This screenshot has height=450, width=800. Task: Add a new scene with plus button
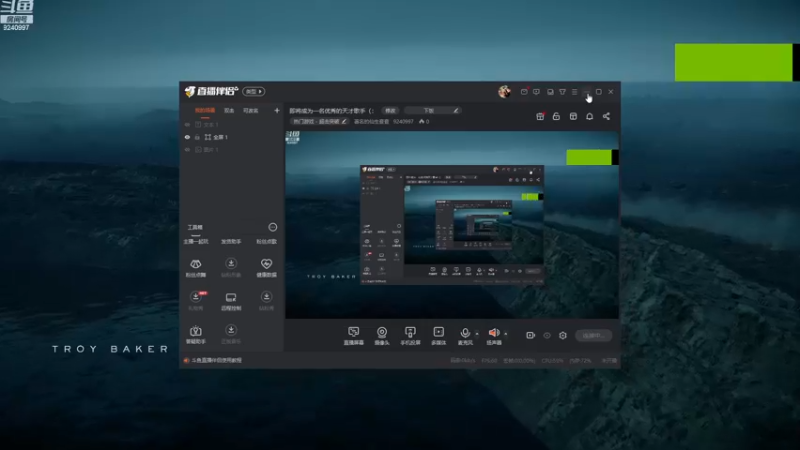tap(277, 110)
